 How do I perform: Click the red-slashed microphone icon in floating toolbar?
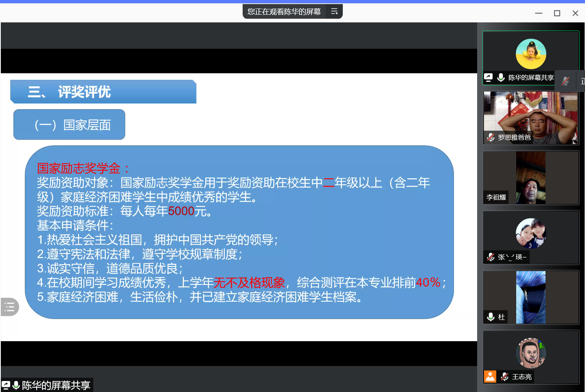[565, 81]
